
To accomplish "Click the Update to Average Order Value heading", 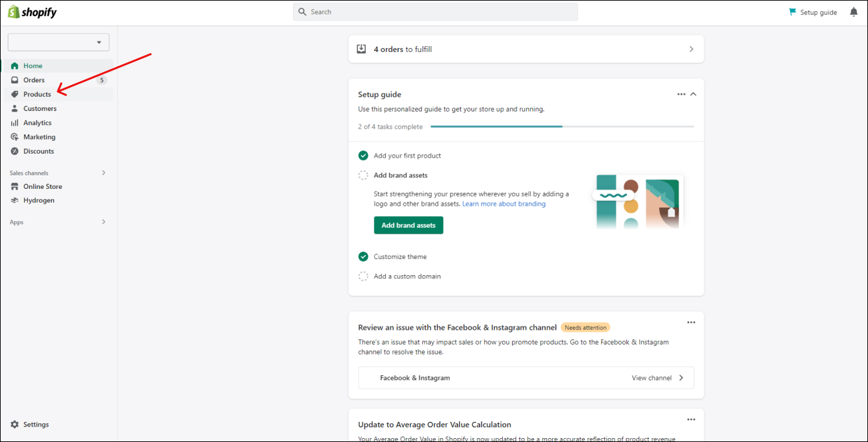I will click(435, 424).
